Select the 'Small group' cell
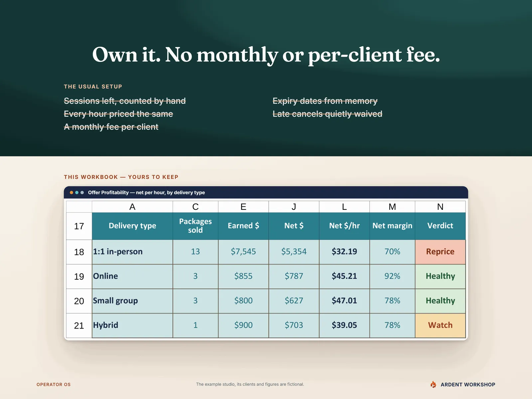The width and height of the screenshot is (532, 399). tap(132, 301)
